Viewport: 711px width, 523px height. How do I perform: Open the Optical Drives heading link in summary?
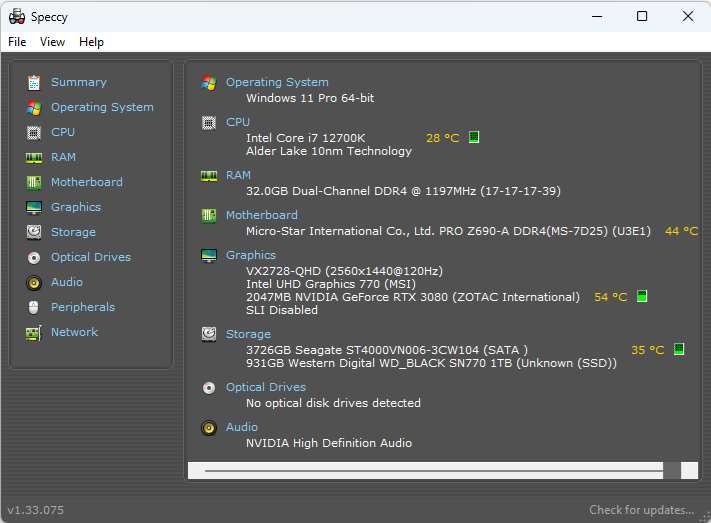point(266,387)
